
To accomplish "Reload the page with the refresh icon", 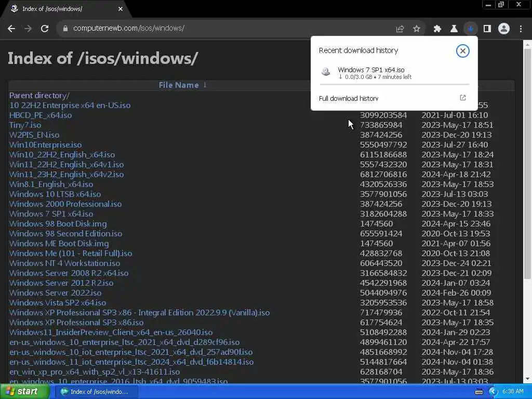I will point(45,29).
